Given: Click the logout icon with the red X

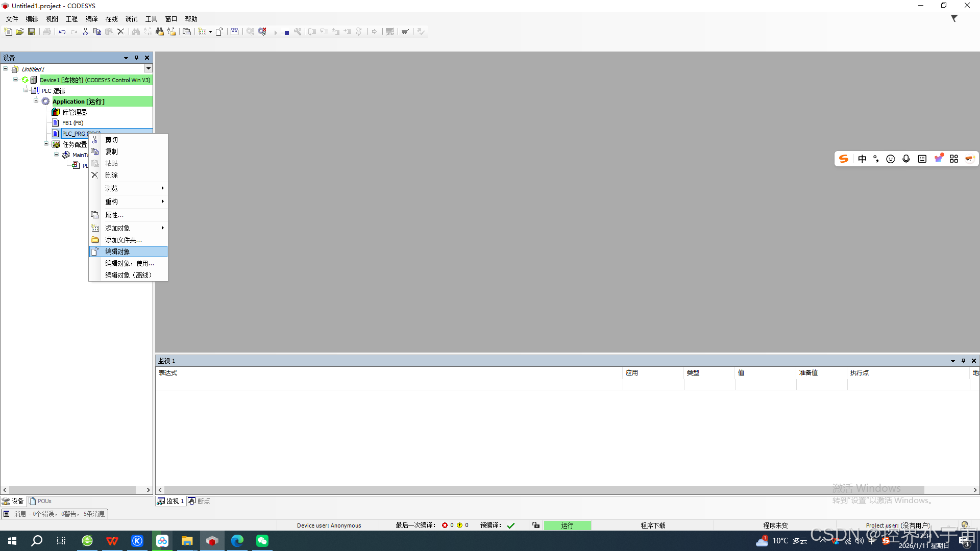Looking at the screenshot, I should click(x=262, y=32).
